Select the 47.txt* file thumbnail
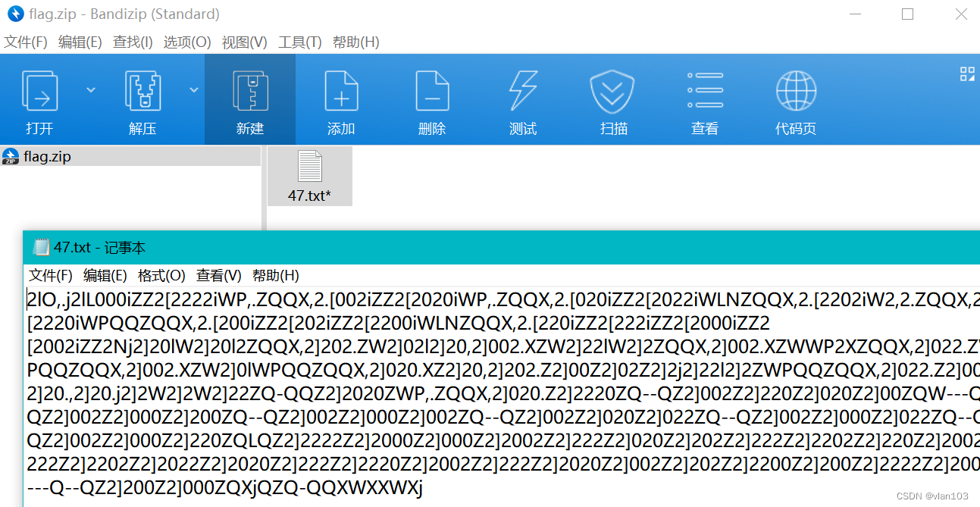 pos(309,176)
